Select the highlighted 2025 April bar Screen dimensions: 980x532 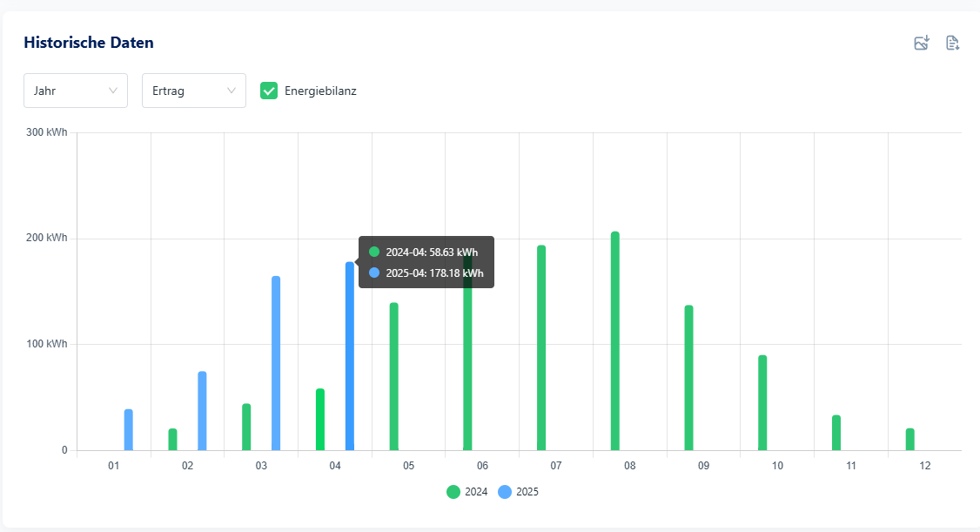[x=350, y=357]
